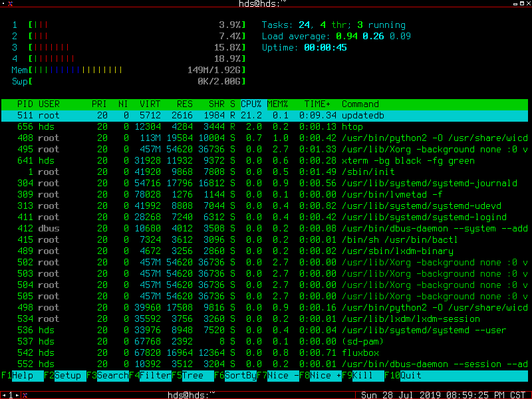Select the (sd-pam) process row

265,342
